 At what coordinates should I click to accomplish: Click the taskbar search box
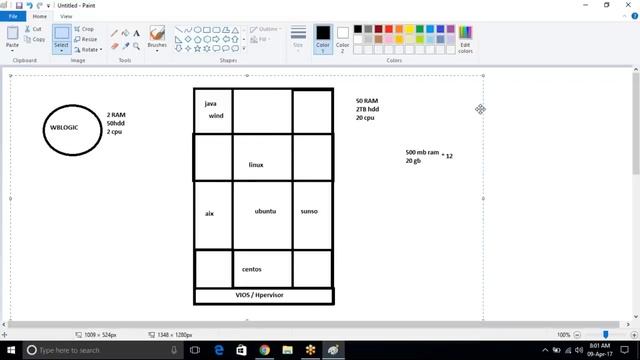coord(103,350)
